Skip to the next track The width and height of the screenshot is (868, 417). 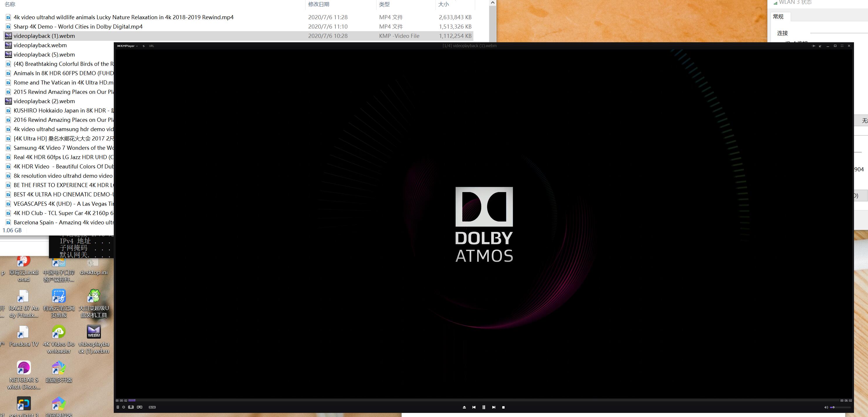[x=494, y=407]
